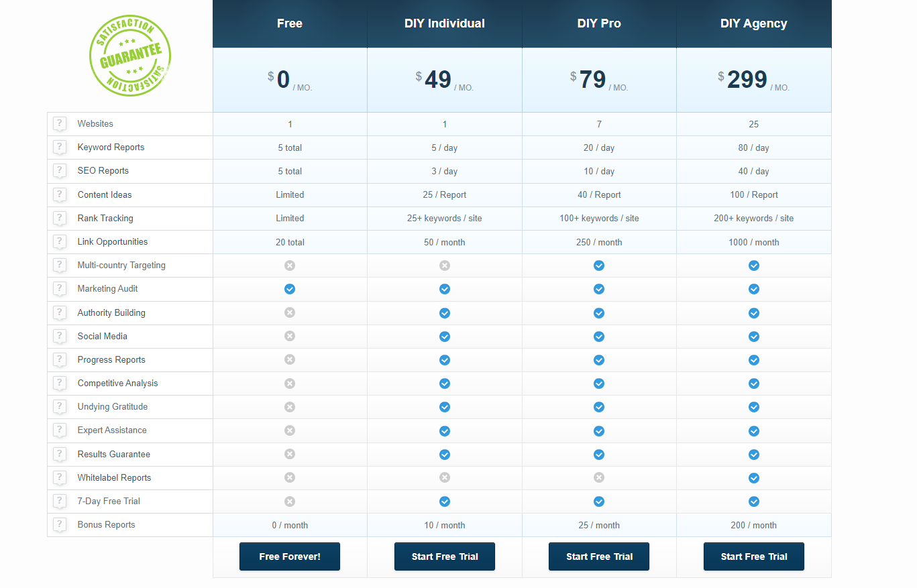Click DIY Agency's Results Guarantee checkmark
This screenshot has width=917, height=588.
(754, 455)
